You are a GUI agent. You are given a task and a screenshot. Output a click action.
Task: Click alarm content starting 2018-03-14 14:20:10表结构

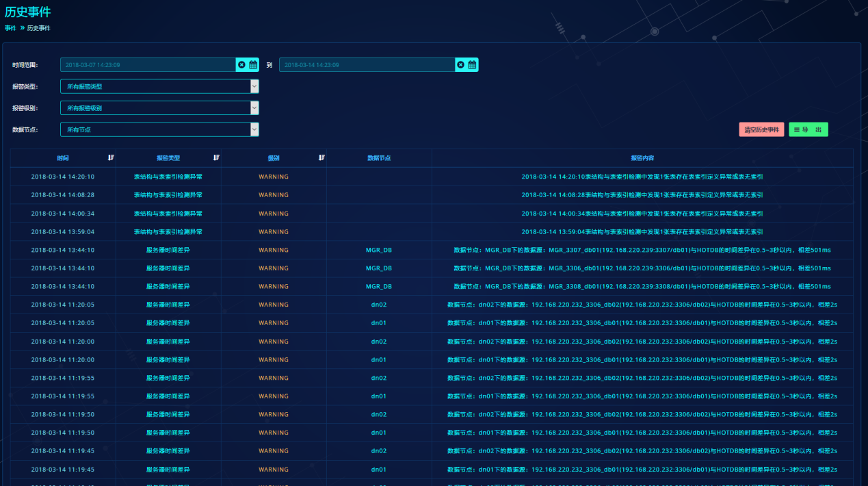(x=642, y=177)
